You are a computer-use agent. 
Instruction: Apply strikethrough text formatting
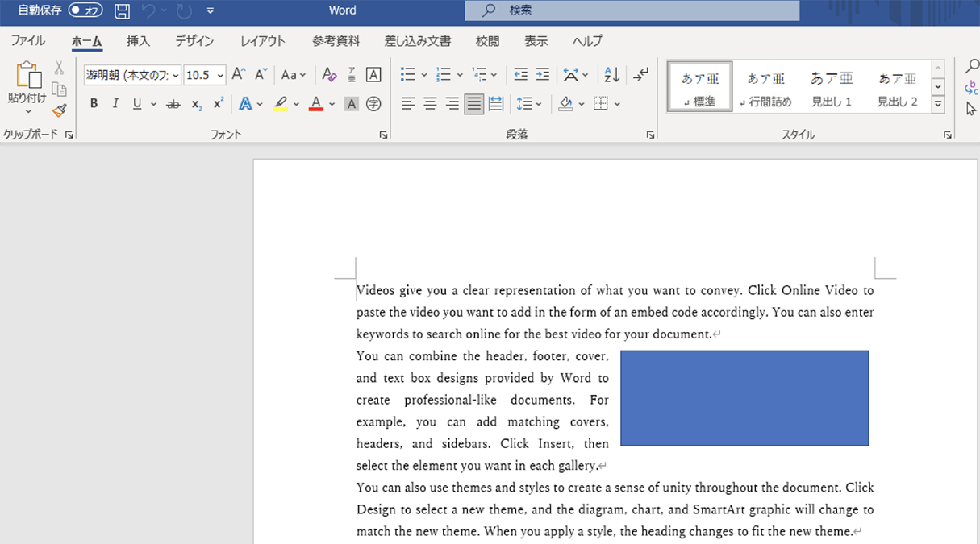(x=173, y=104)
